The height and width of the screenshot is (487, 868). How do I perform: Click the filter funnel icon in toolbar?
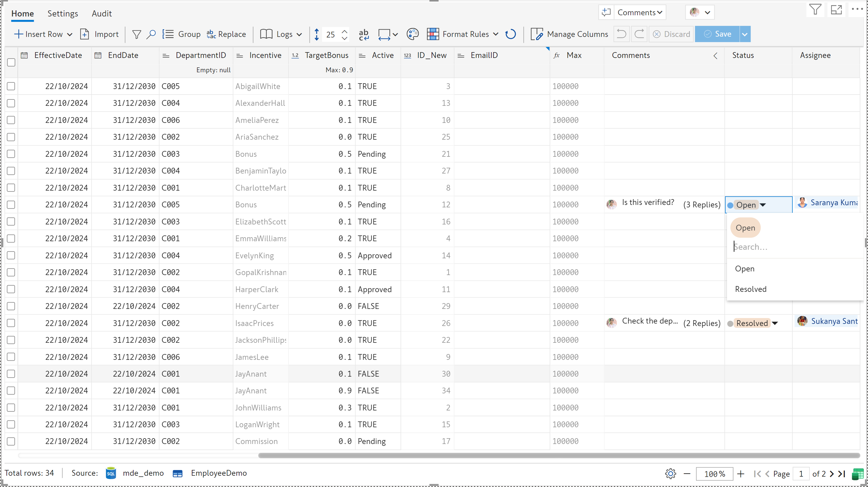[x=136, y=34]
